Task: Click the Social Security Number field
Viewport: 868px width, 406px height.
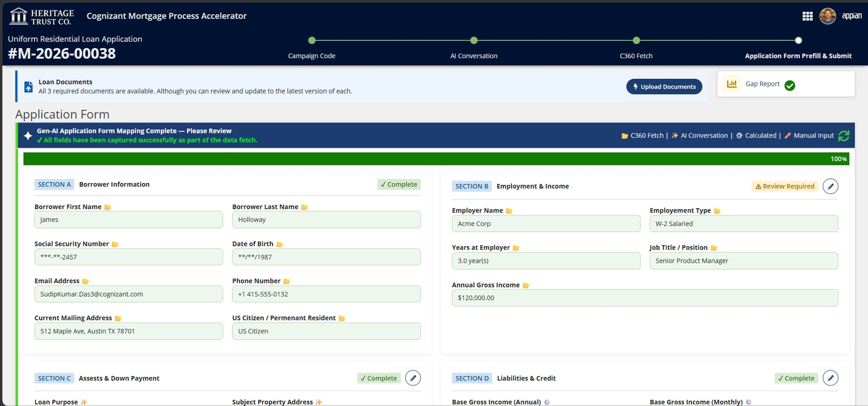Action: [128, 257]
